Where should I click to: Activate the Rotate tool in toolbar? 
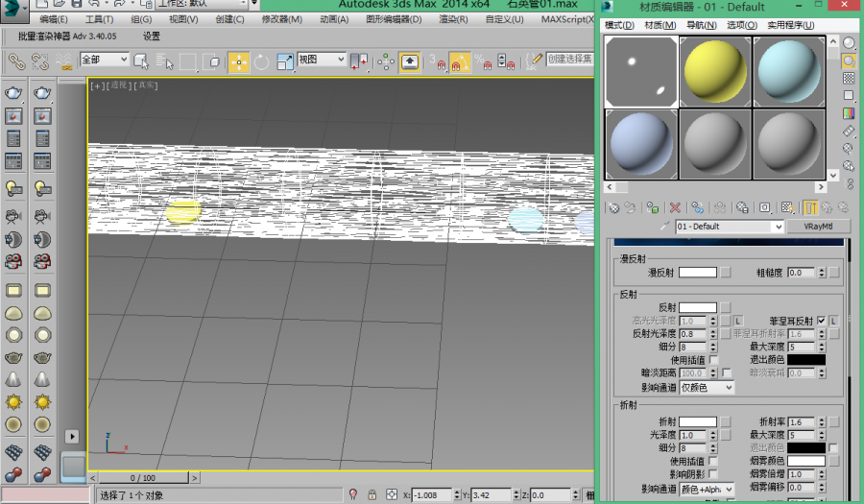pyautogui.click(x=262, y=61)
